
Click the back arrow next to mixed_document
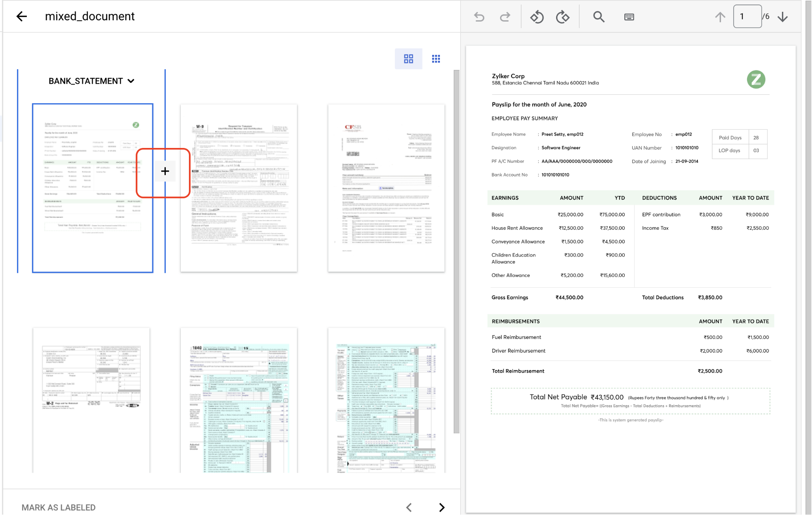click(x=22, y=16)
